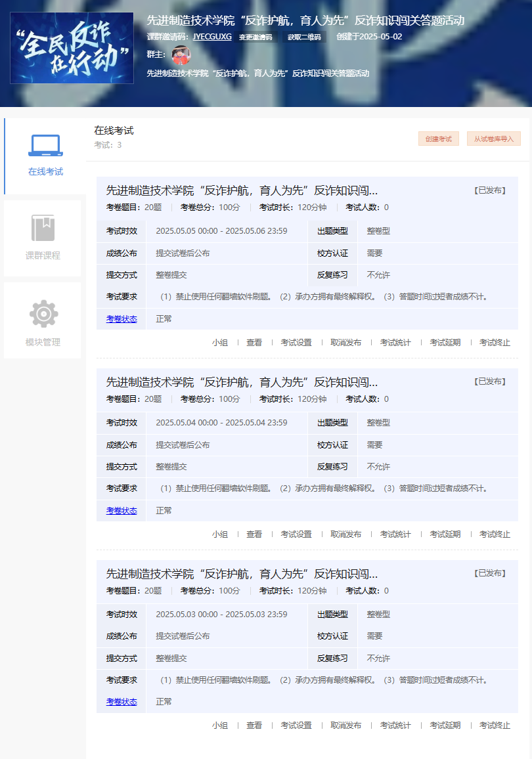This screenshot has width=532, height=759.
Task: Open 考试统计 for the 2025.05.04 exam
Action: tap(395, 534)
